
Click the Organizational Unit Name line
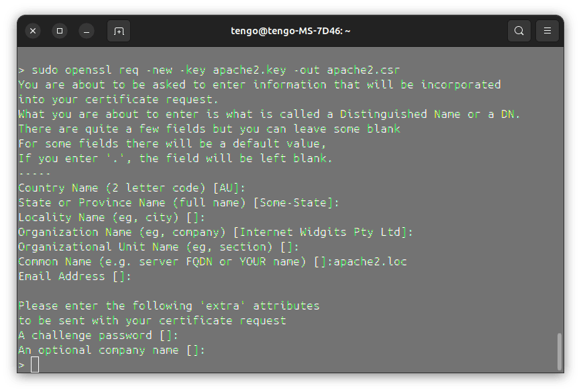coord(158,247)
